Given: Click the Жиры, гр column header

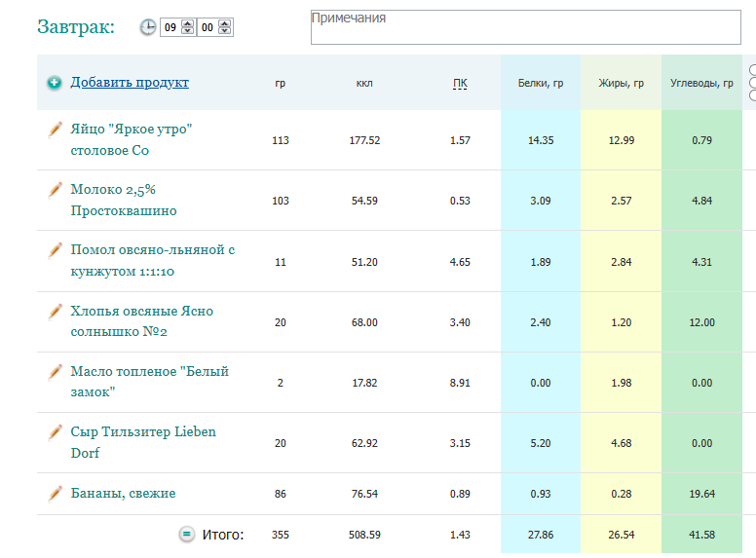Looking at the screenshot, I should click(x=621, y=83).
